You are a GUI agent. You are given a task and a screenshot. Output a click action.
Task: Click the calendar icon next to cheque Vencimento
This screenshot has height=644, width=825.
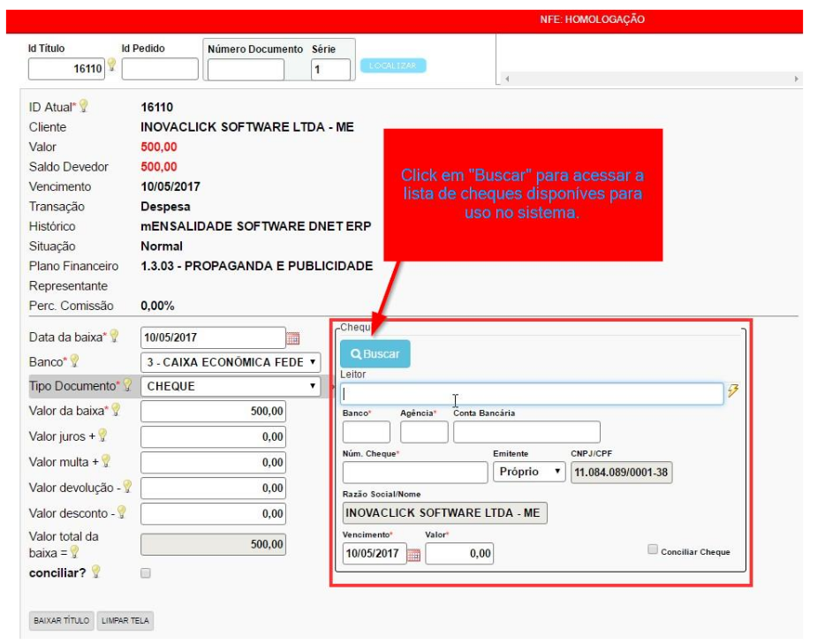click(413, 555)
